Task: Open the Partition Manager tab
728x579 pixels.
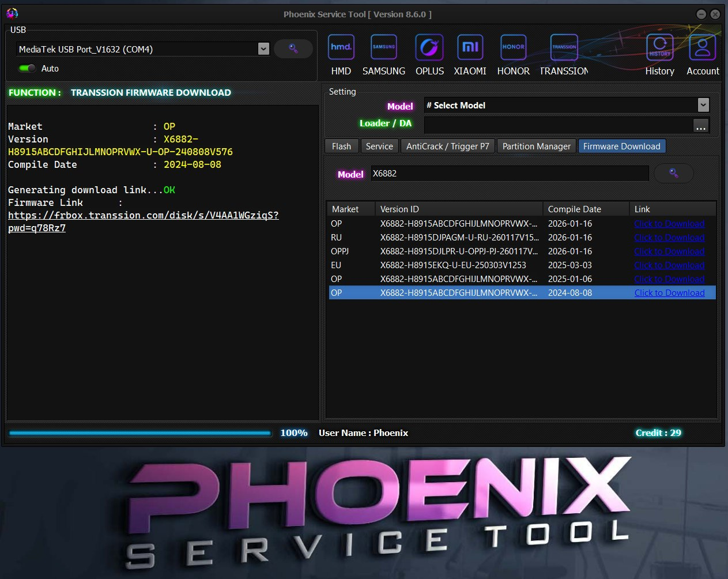Action: (536, 146)
